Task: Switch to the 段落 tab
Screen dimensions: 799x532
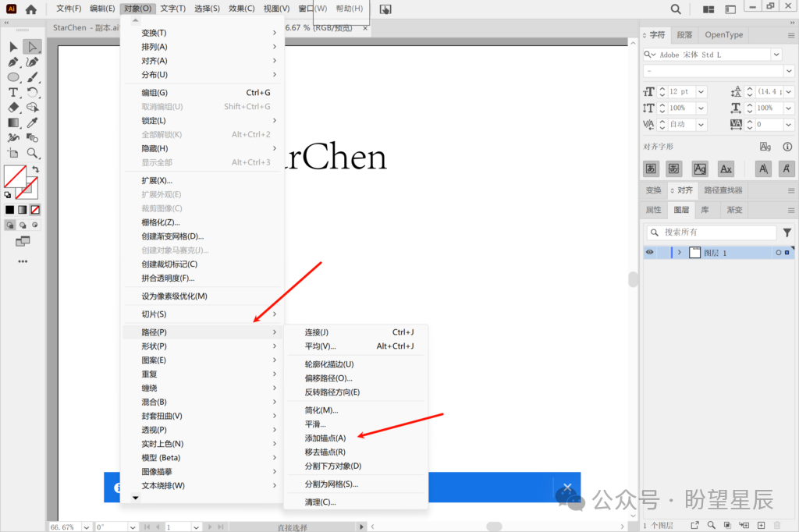Action: [x=684, y=34]
